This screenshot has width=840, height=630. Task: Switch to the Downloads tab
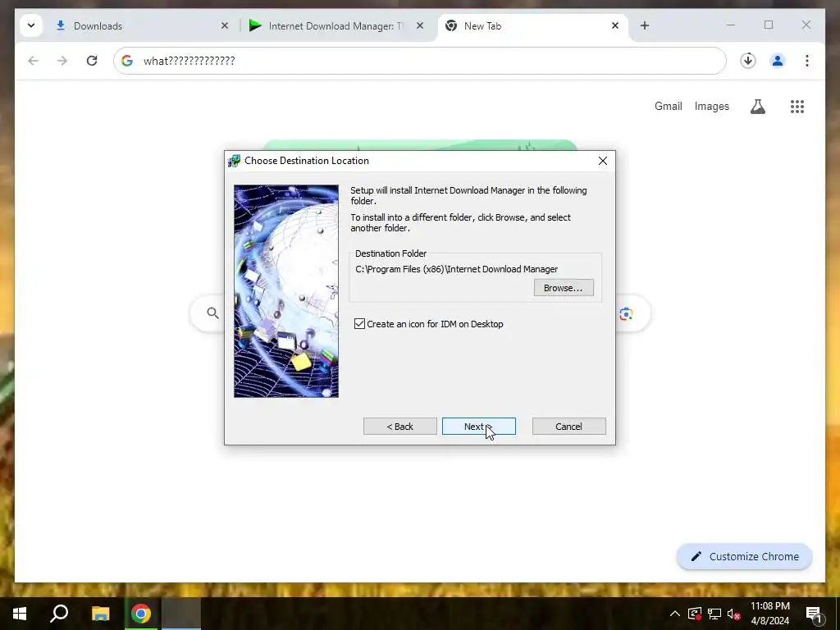[143, 25]
